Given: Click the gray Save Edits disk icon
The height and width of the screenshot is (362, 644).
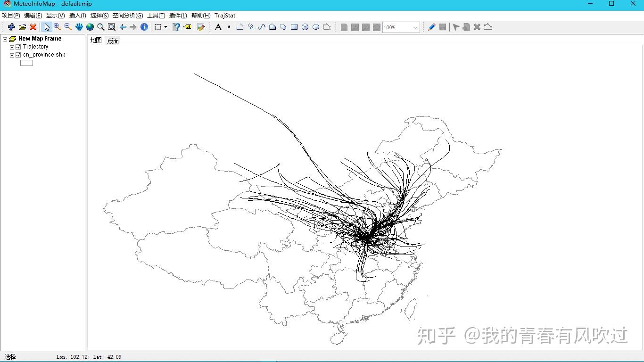Looking at the screenshot, I should click(x=443, y=27).
